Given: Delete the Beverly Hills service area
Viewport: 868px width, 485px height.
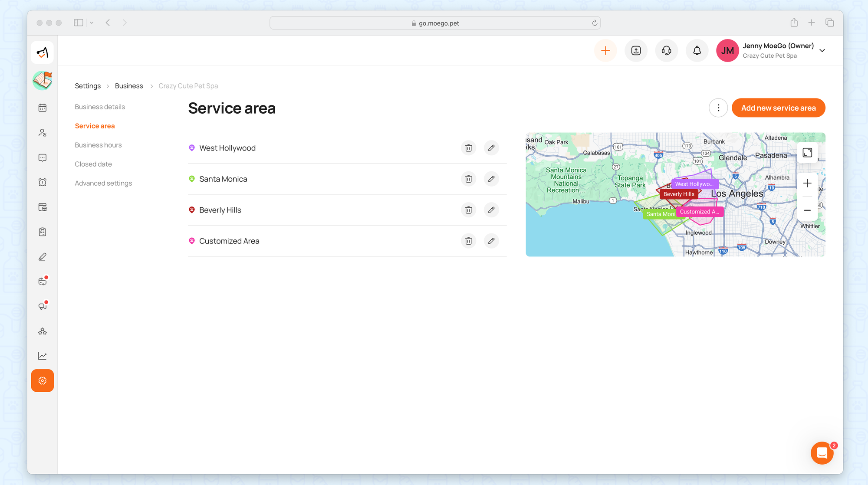Looking at the screenshot, I should 468,210.
